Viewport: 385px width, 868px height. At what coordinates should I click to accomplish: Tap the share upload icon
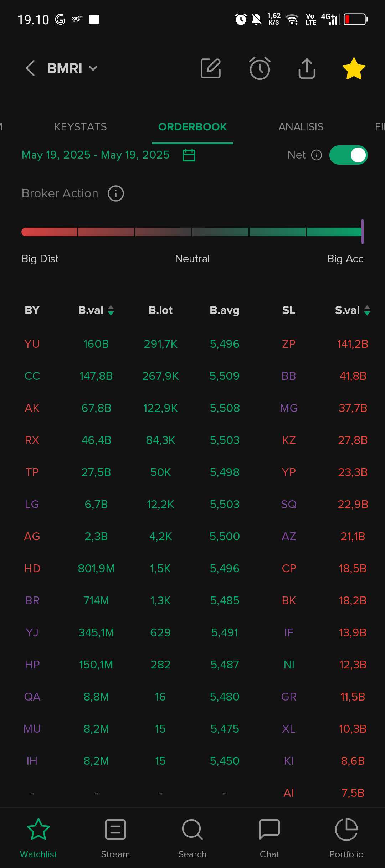click(x=307, y=68)
